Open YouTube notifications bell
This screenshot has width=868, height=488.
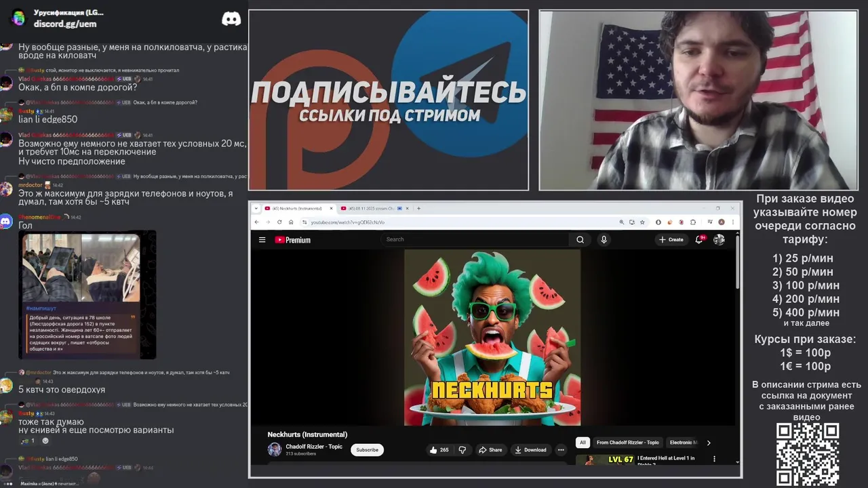[699, 239]
